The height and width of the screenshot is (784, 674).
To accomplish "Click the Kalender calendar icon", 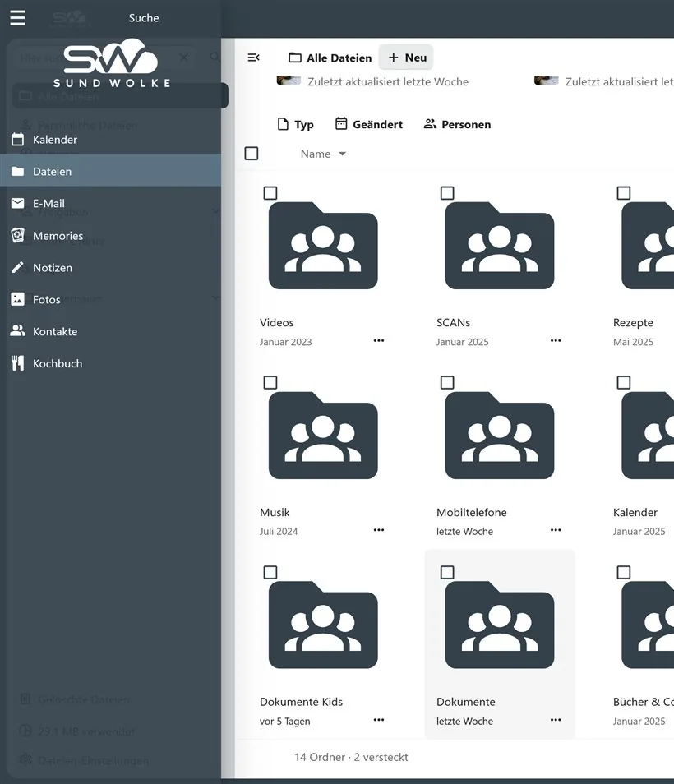I will [x=17, y=140].
